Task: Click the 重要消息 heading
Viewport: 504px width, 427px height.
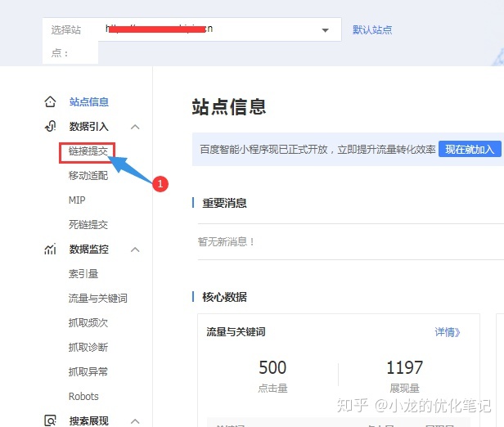Action: coord(224,203)
